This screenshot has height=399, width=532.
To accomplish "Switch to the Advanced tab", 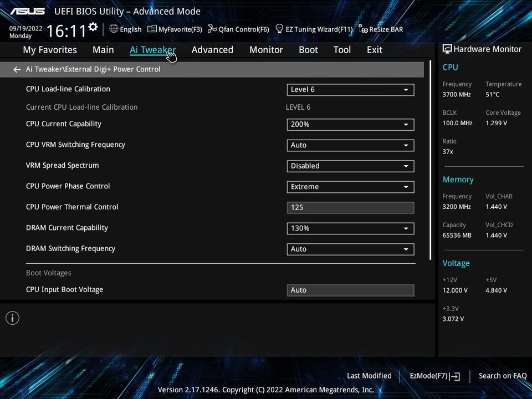I will point(212,50).
